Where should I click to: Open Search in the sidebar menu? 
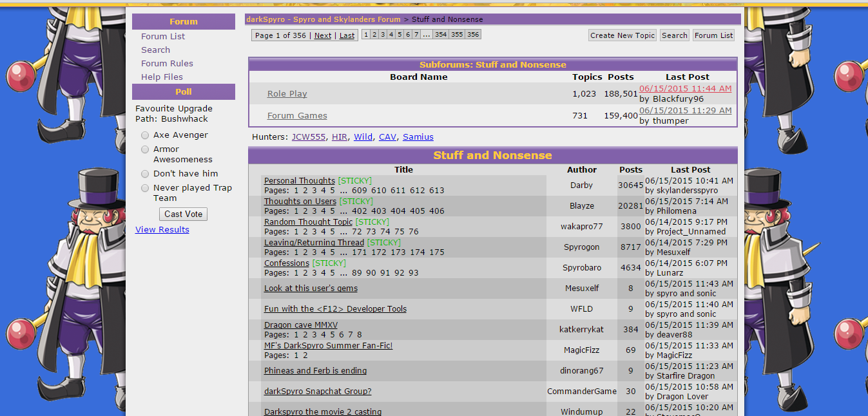[156, 50]
